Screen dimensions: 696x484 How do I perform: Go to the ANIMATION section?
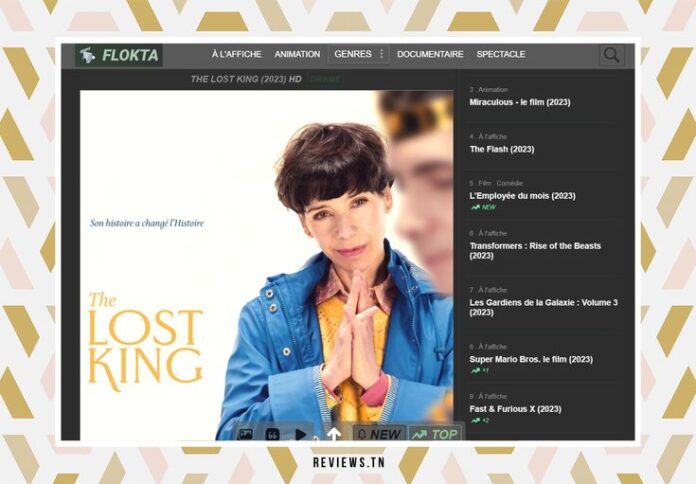click(x=297, y=54)
